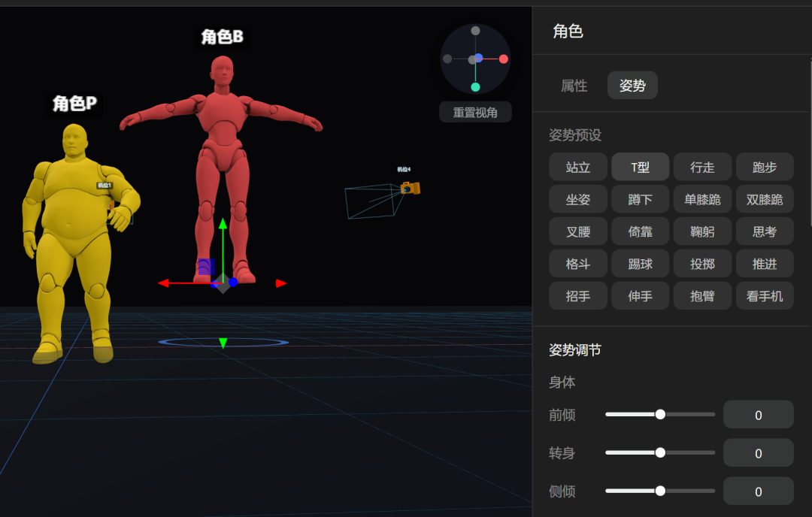The width and height of the screenshot is (812, 517).
Task: Apply the 跑步 pose preset
Action: pos(765,167)
